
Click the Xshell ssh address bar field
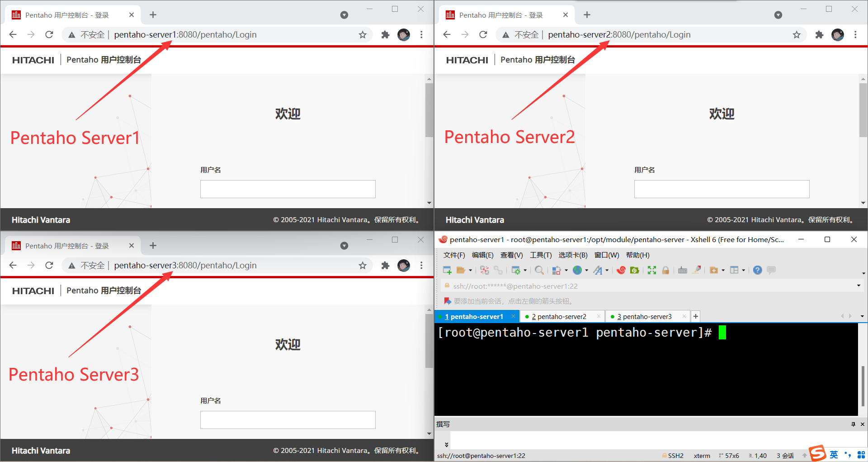(x=651, y=286)
